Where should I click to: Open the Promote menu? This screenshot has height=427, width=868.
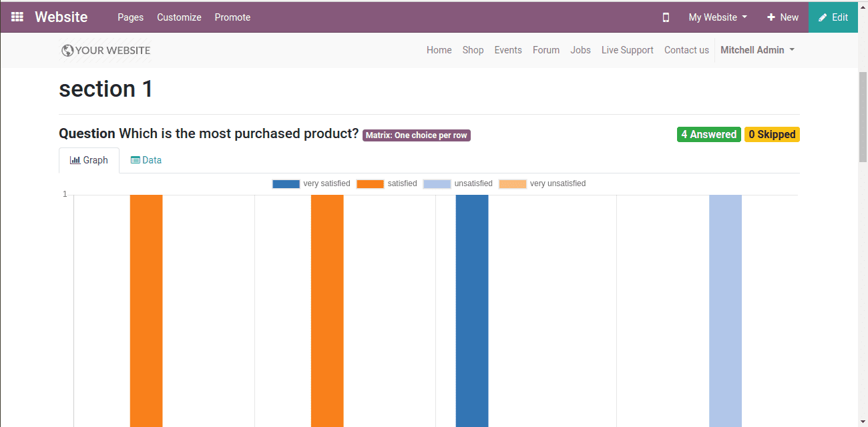232,17
